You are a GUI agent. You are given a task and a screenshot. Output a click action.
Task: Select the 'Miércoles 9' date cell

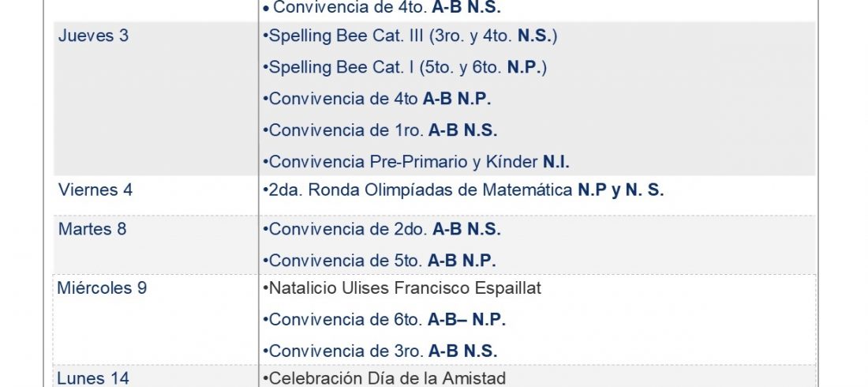click(x=155, y=319)
